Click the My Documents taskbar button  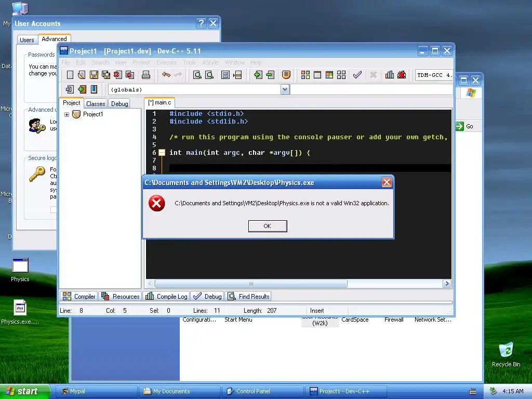[x=180, y=391]
